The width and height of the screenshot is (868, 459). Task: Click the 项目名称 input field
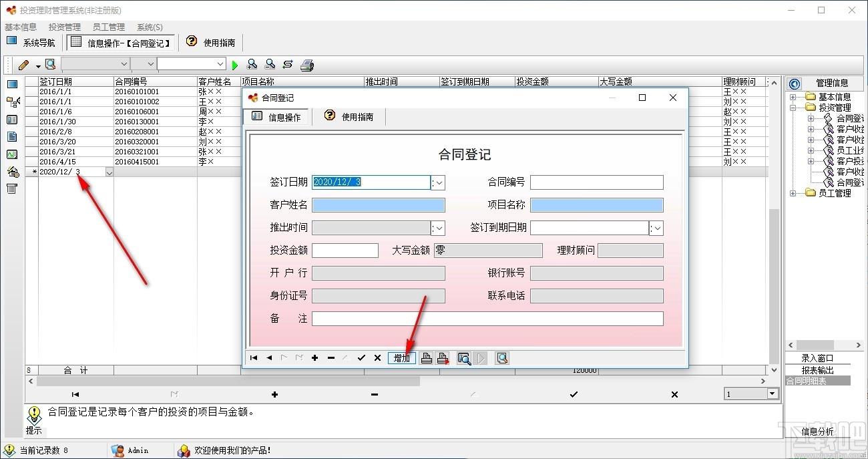[x=597, y=205]
